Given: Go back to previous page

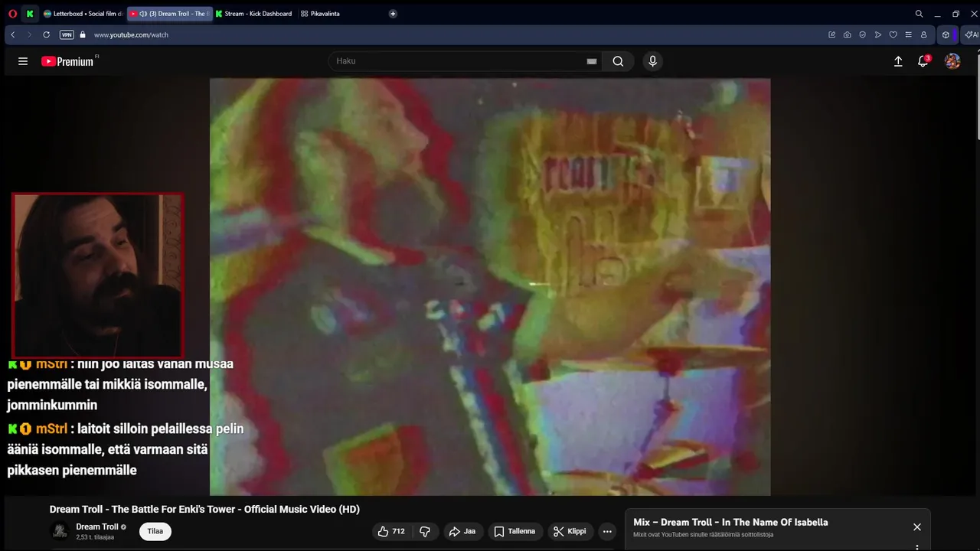Looking at the screenshot, I should (13, 34).
